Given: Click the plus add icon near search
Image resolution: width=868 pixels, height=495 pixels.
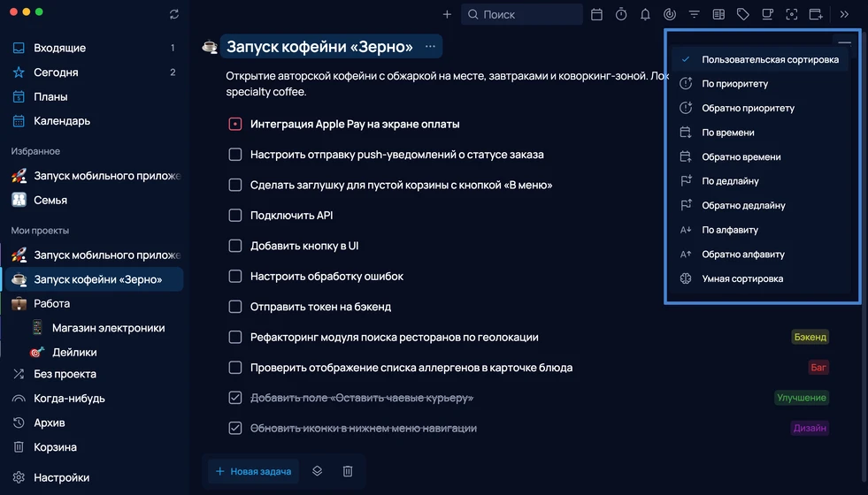Looking at the screenshot, I should point(447,14).
